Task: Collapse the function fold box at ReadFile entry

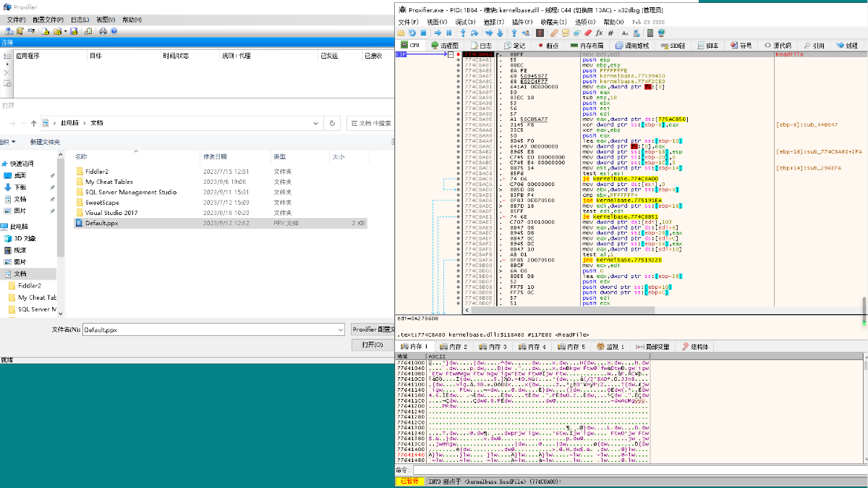Action: pyautogui.click(x=451, y=55)
